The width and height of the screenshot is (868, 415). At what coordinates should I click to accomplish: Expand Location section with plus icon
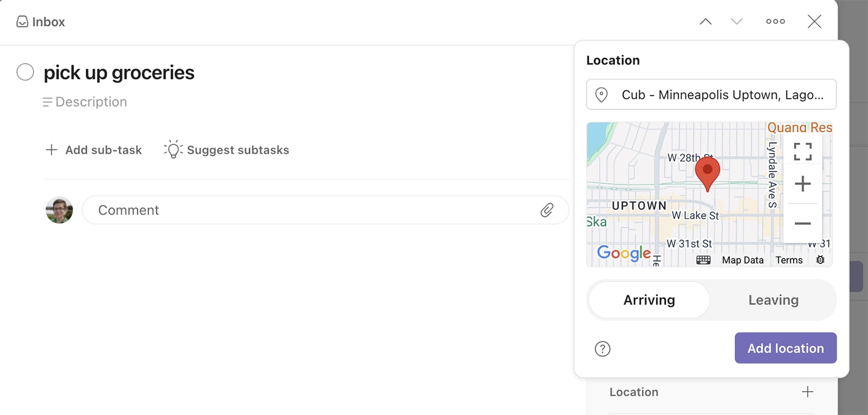[807, 392]
